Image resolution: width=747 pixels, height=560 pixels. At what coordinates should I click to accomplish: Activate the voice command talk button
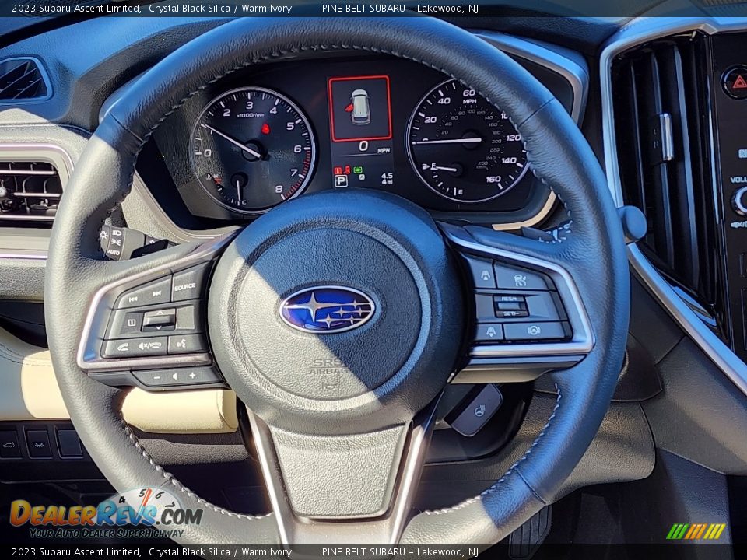tap(183, 343)
